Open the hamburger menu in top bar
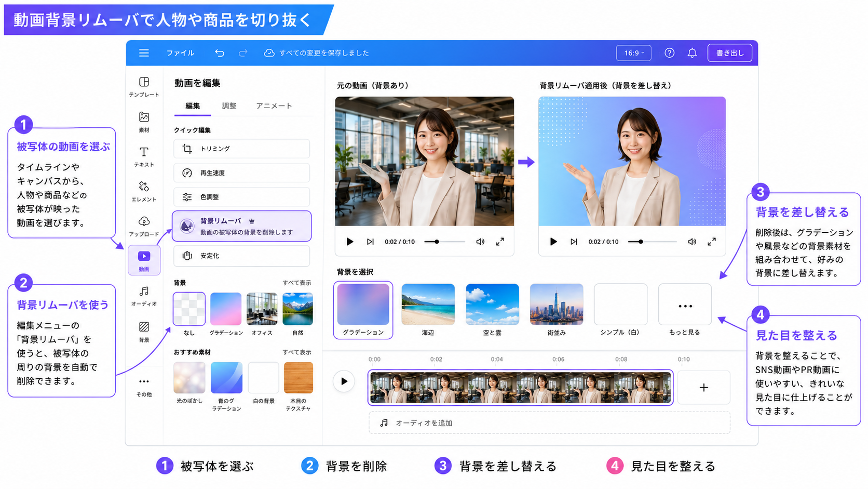This screenshot has height=489, width=868. click(x=144, y=53)
